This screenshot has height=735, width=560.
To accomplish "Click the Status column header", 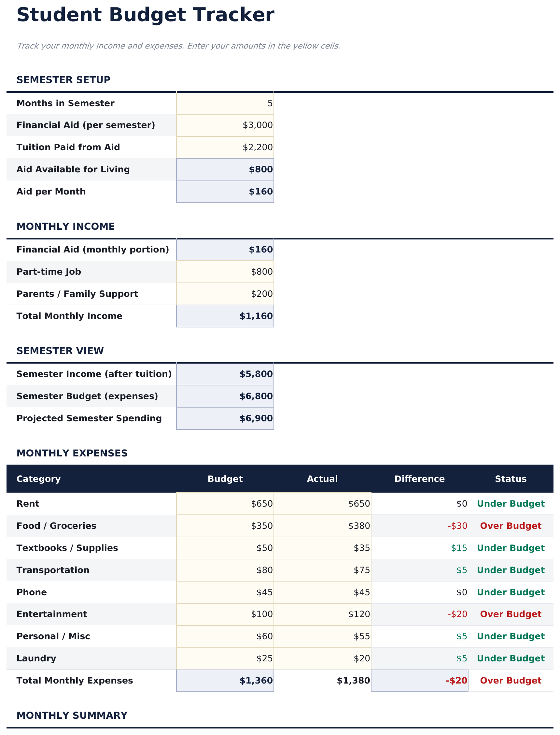I will click(x=511, y=479).
